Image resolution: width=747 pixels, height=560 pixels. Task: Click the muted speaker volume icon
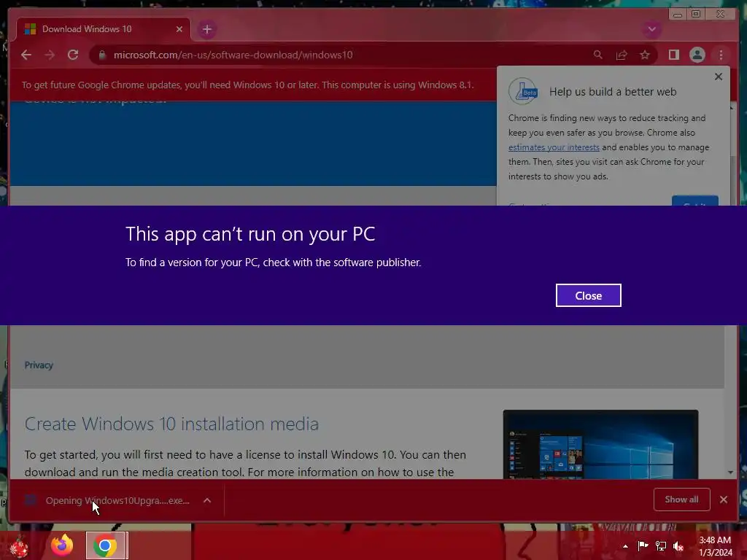678,545
